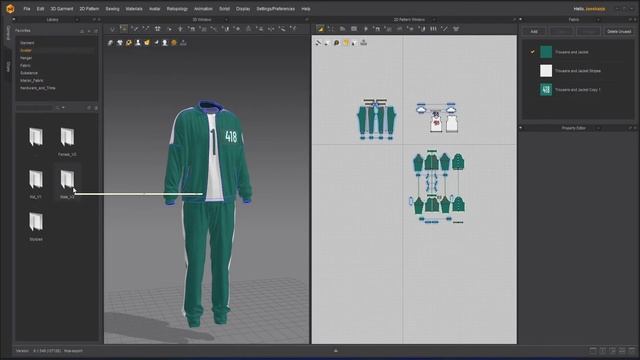Select the white Trousers and Jacket Stripes swatch
The image size is (640, 360).
point(546,71)
